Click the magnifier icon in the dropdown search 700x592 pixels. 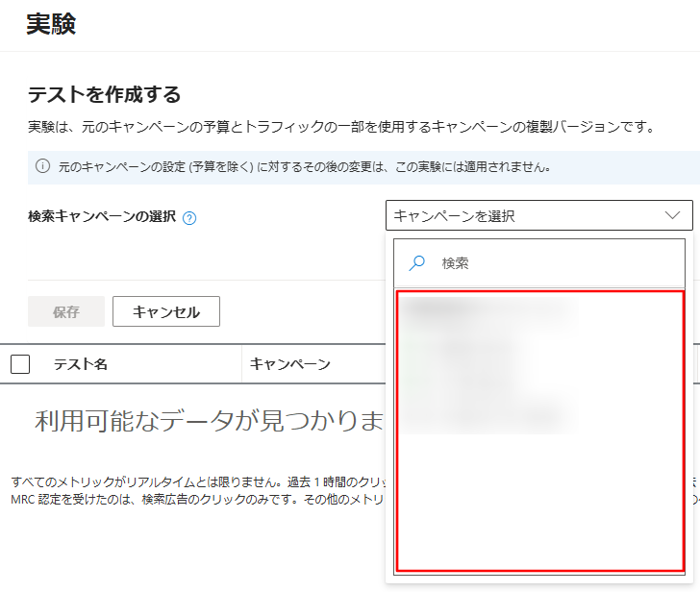click(x=417, y=262)
